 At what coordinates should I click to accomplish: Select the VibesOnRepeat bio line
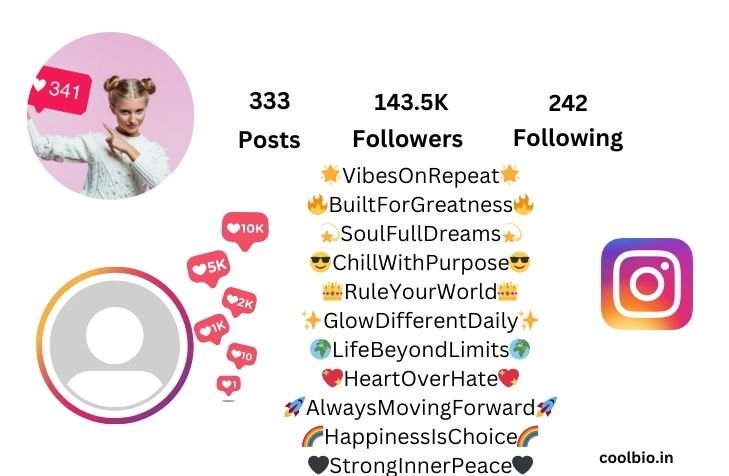[x=420, y=175]
